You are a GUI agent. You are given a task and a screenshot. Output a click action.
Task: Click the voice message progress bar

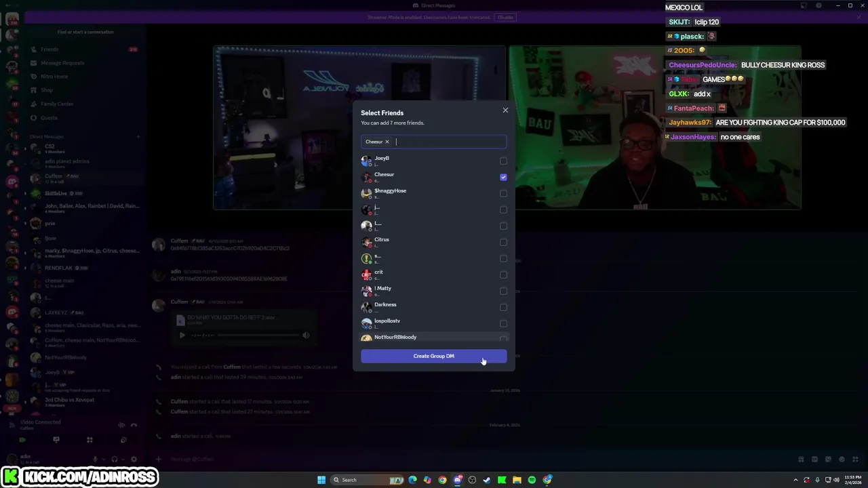click(259, 335)
